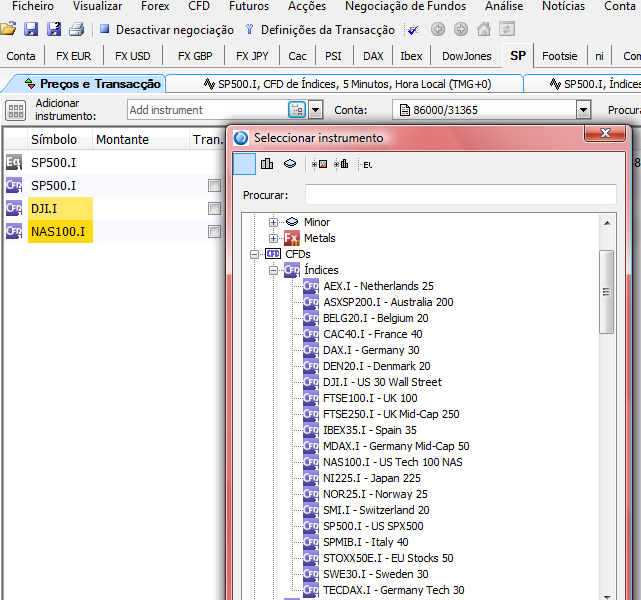Open Definições da Transacção
Screen dimensions: 641x600
point(320,30)
